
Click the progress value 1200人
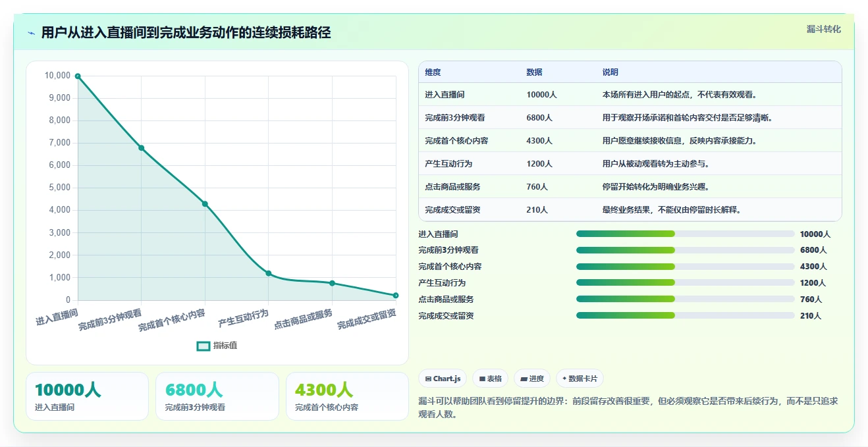point(813,283)
